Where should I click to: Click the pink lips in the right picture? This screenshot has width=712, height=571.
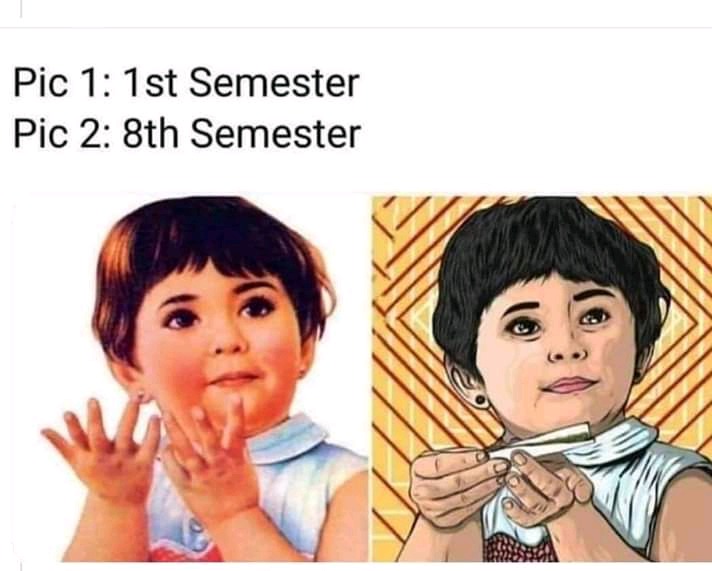pos(570,385)
